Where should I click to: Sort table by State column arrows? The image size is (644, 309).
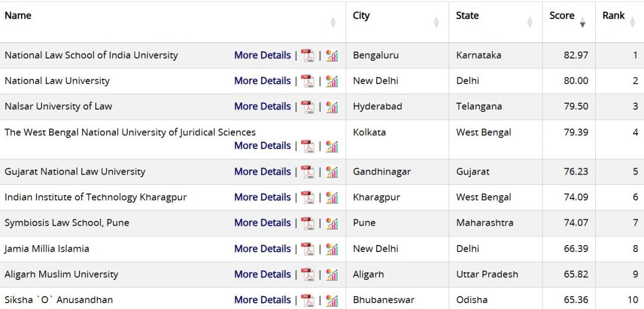point(530,22)
